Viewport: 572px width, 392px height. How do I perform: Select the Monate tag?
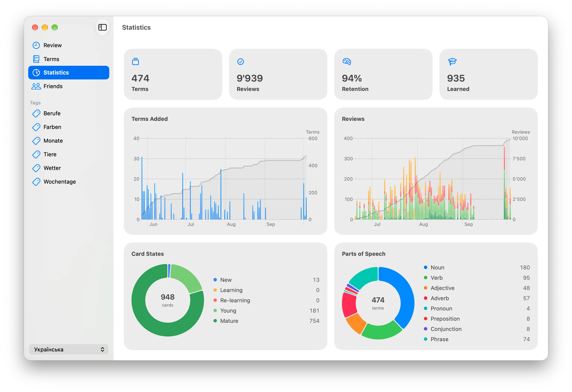tap(69, 141)
